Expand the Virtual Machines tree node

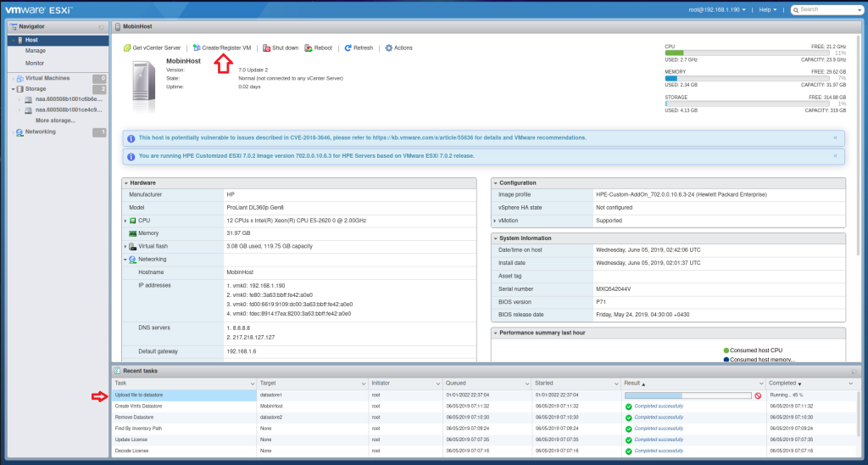(13, 78)
